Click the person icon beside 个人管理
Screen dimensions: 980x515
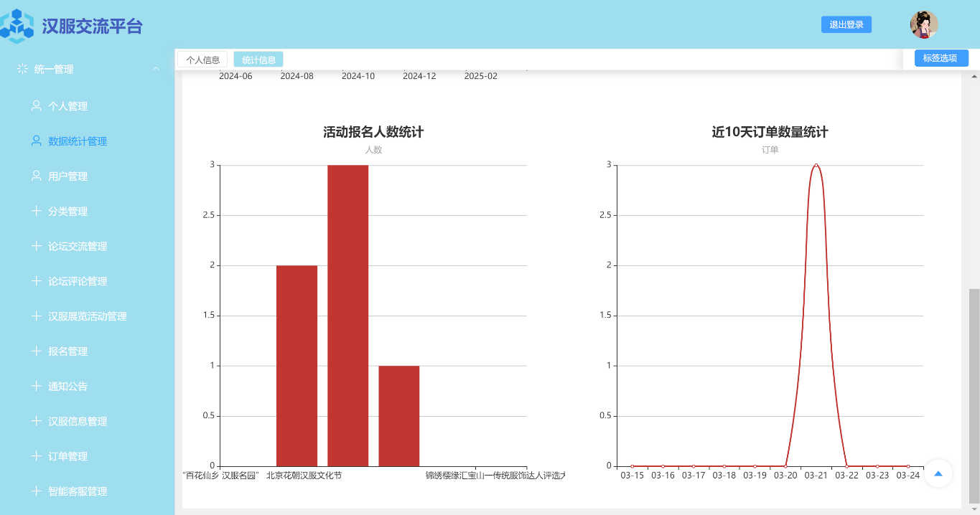36,105
